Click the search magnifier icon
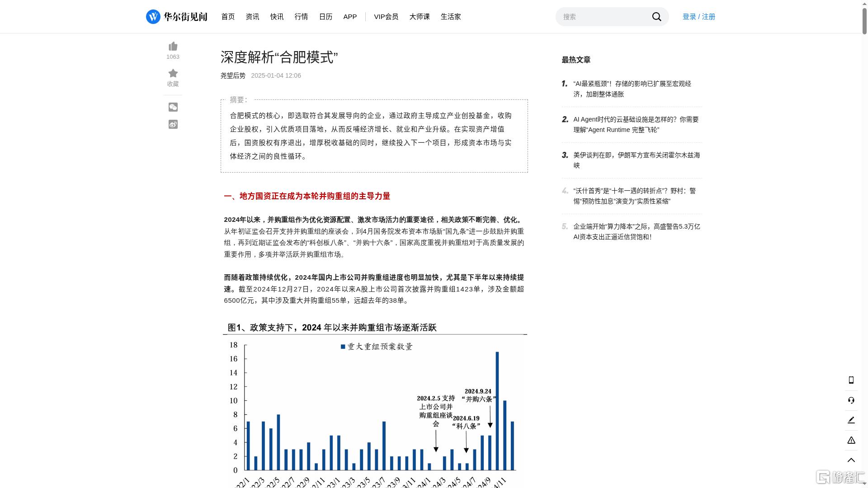 tap(656, 17)
